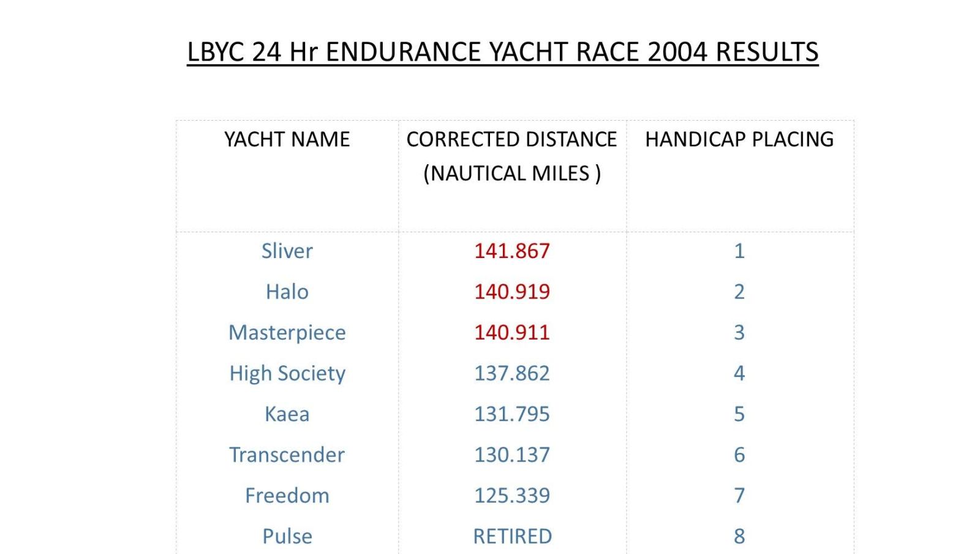Click the 140.911 distance for Masterpiece
The width and height of the screenshot is (980, 554).
click(512, 332)
